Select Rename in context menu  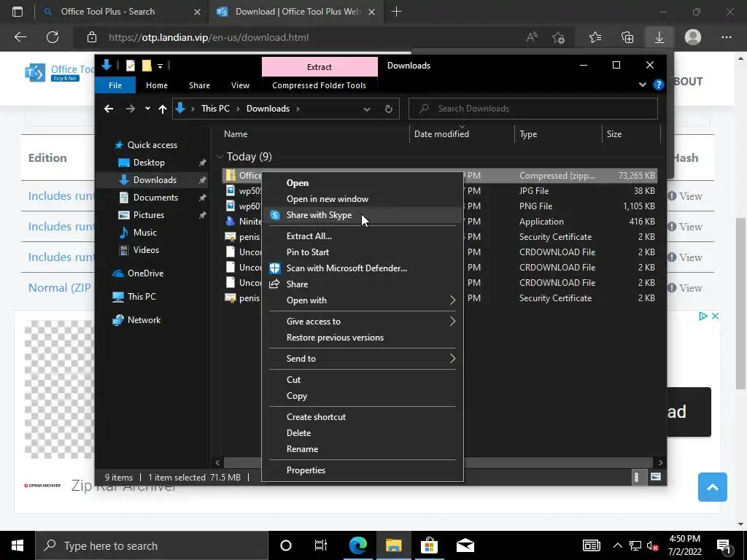click(x=302, y=449)
